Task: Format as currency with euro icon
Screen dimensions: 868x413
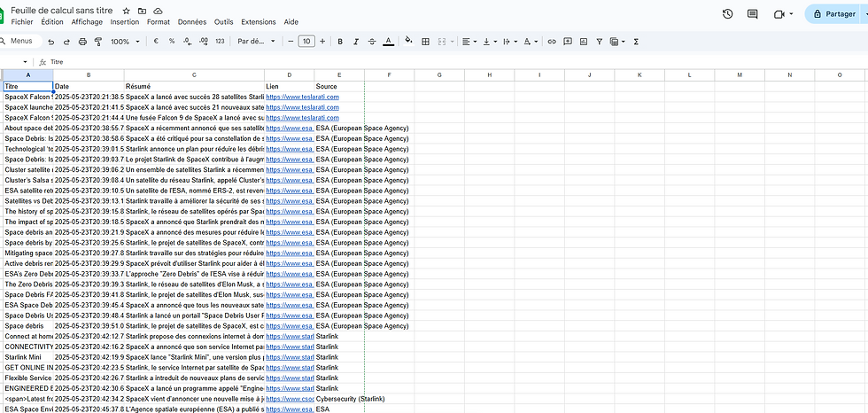Action: coord(156,42)
